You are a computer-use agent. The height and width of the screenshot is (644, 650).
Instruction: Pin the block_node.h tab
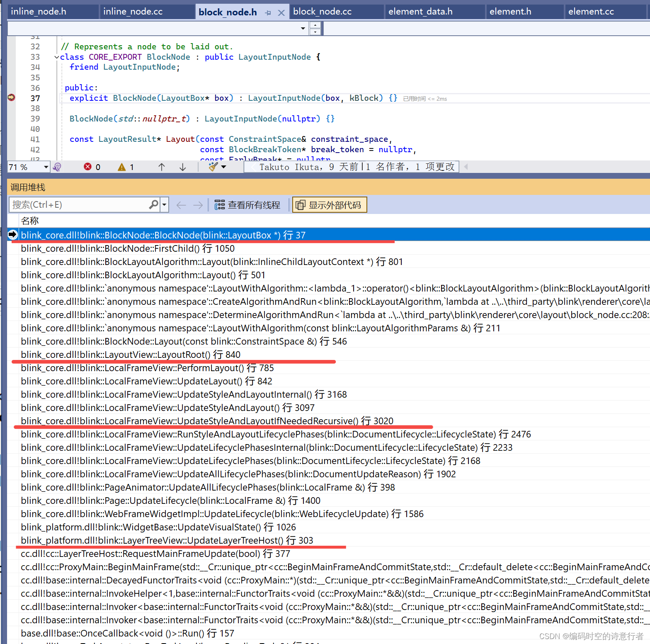point(268,13)
